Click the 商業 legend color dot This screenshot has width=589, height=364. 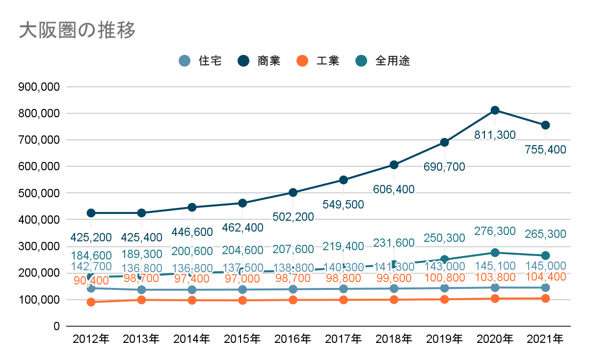click(x=244, y=61)
